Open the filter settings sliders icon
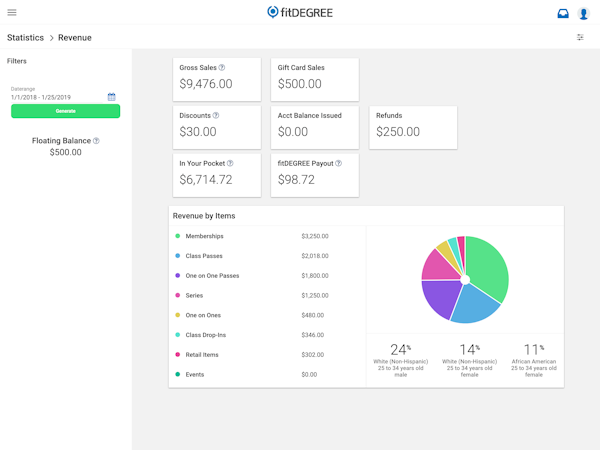 (580, 37)
